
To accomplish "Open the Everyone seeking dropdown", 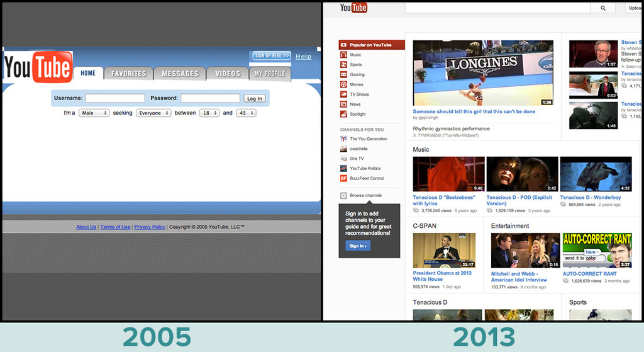I will (153, 113).
